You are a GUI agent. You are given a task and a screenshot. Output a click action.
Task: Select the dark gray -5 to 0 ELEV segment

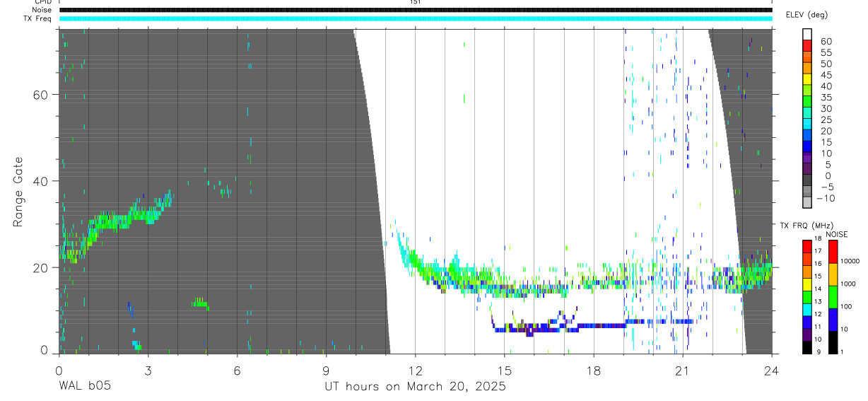pyautogui.click(x=807, y=181)
